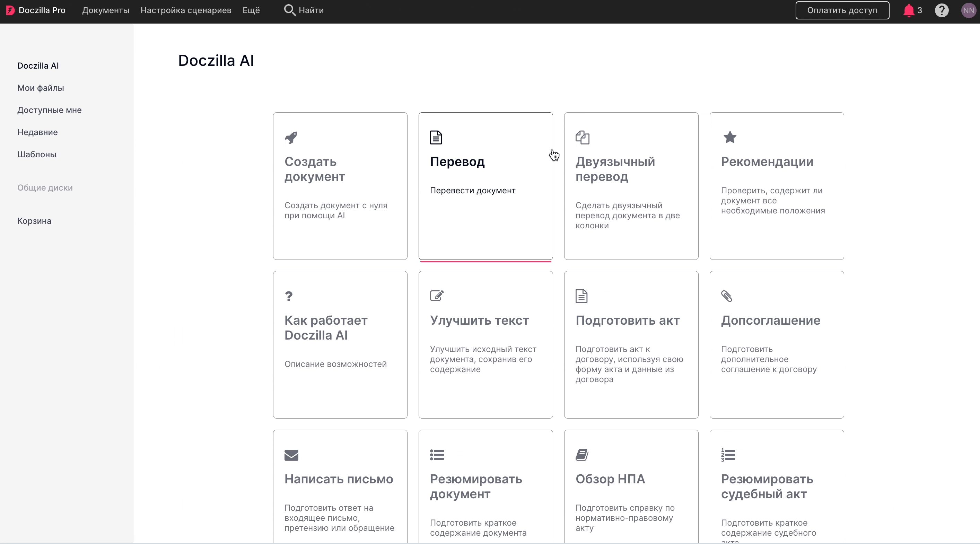The height and width of the screenshot is (544, 980).
Task: Open the Рекомендации card title
Action: 767,162
